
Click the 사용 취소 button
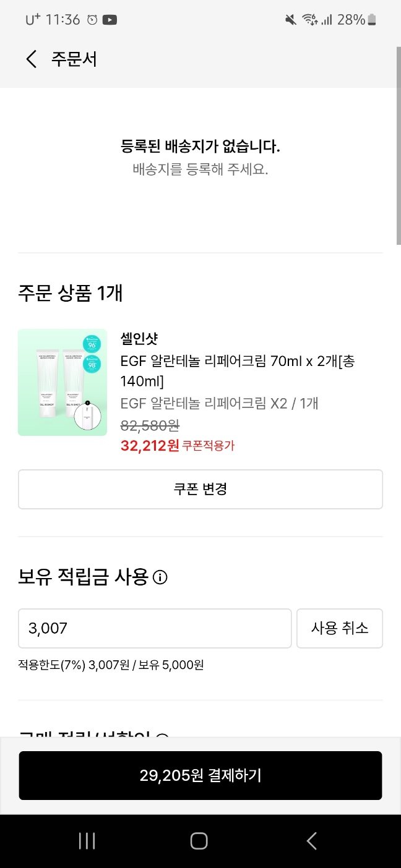[340, 628]
